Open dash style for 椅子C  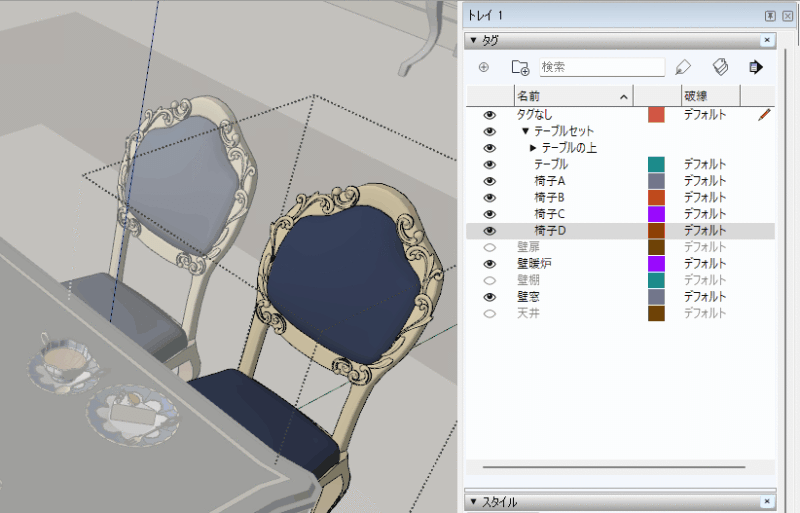(705, 213)
